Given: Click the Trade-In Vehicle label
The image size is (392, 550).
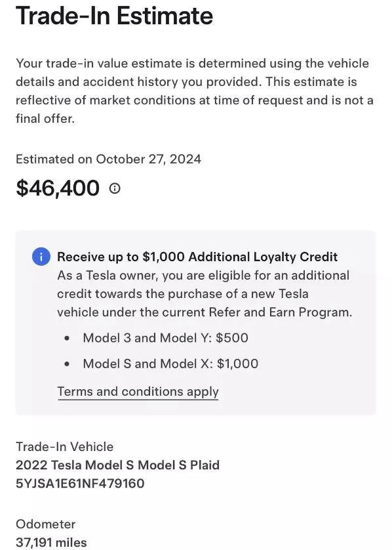Looking at the screenshot, I should pyautogui.click(x=64, y=446).
